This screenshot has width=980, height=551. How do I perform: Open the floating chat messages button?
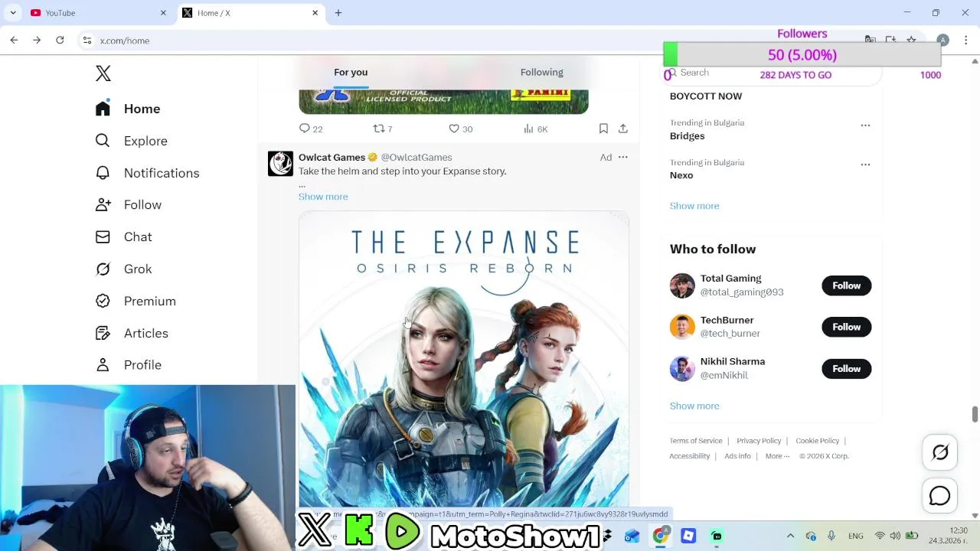[x=940, y=496]
